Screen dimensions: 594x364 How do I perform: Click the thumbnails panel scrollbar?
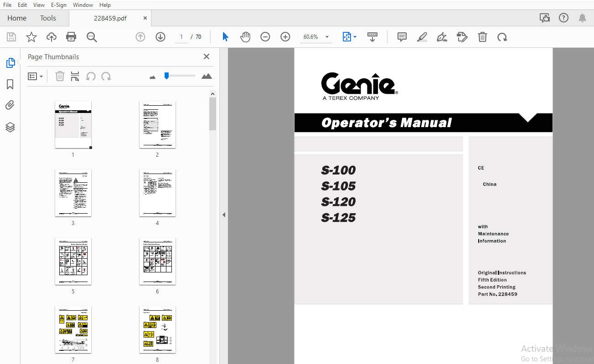click(212, 114)
